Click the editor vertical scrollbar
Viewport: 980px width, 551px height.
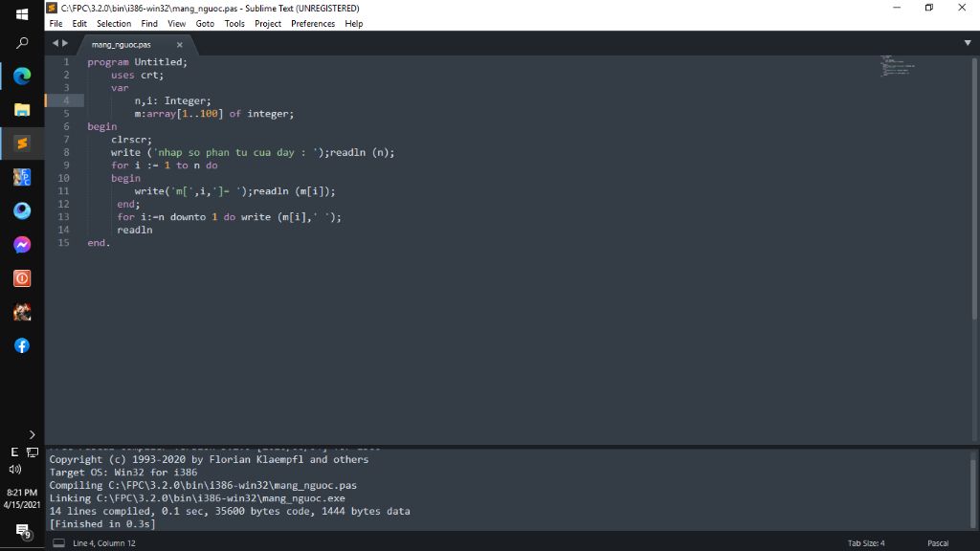(974, 189)
